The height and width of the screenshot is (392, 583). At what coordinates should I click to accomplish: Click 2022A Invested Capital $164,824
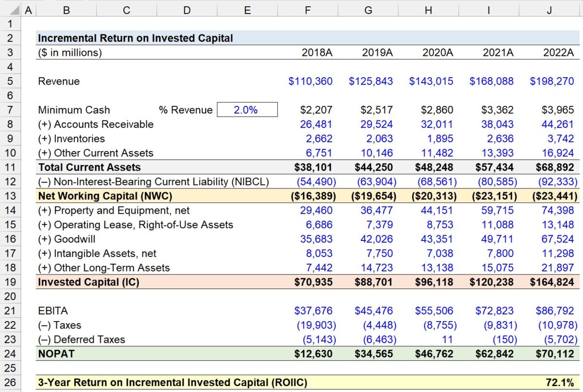pyautogui.click(x=551, y=282)
